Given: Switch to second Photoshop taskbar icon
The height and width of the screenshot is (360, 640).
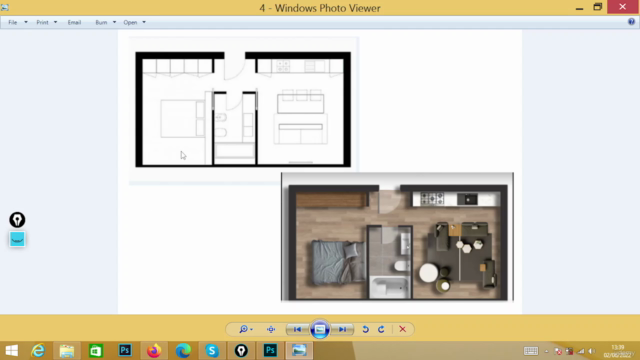Looking at the screenshot, I should (270, 351).
